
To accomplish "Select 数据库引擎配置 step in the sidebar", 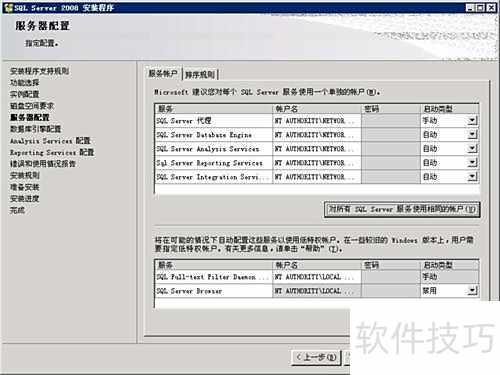I will point(36,129).
